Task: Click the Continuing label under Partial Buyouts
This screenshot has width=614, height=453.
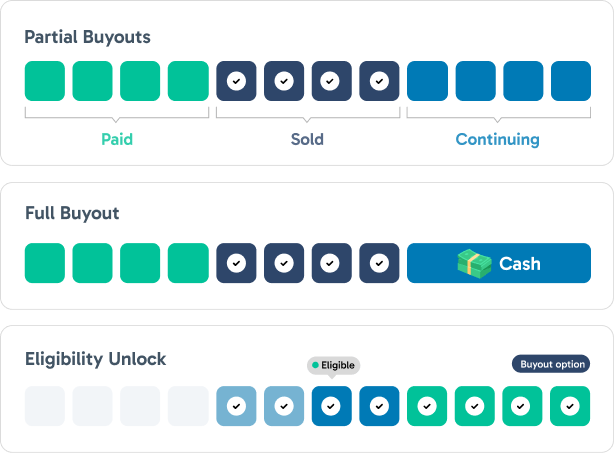Action: pos(497,140)
